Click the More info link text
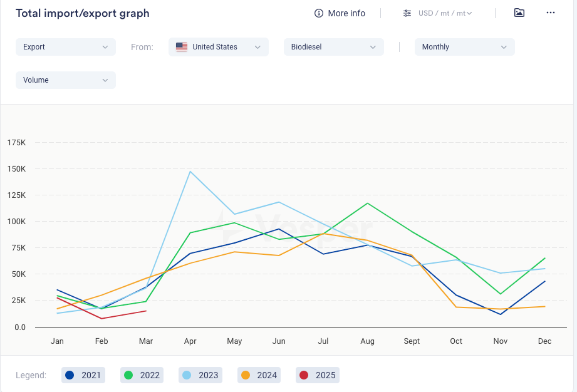577x392 pixels. 346,13
